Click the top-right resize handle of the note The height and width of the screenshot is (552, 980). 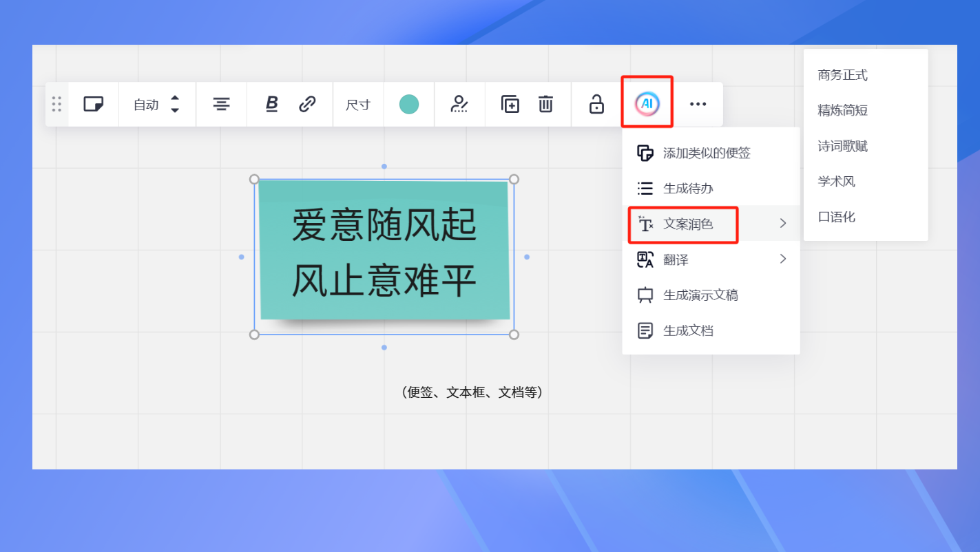click(x=514, y=180)
